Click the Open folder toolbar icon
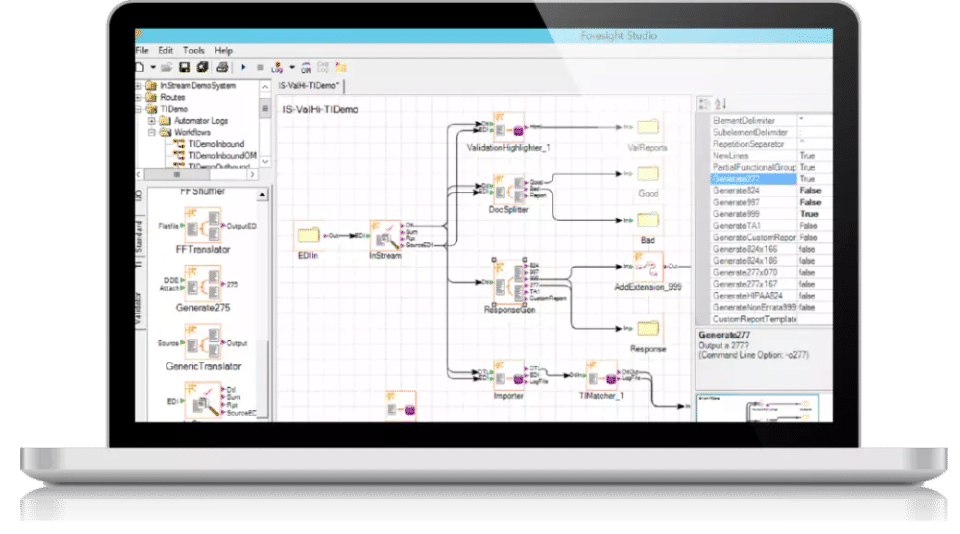This screenshot has width=960, height=534. click(x=167, y=67)
